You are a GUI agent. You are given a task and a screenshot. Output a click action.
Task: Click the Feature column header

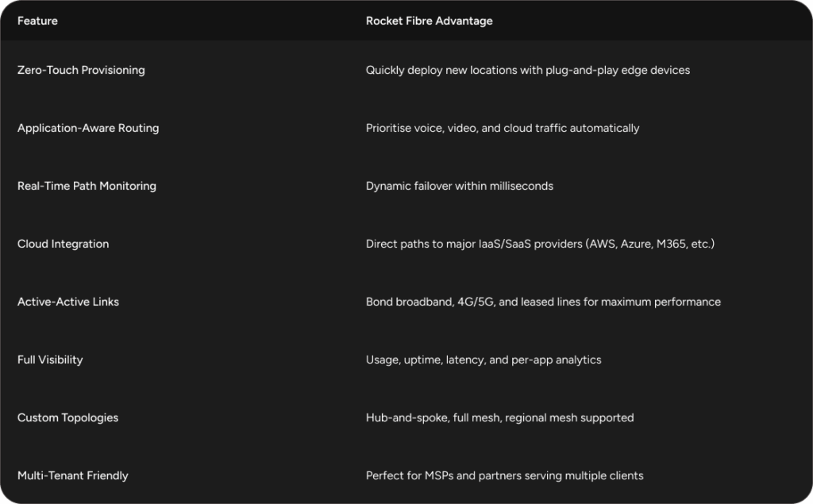(37, 21)
